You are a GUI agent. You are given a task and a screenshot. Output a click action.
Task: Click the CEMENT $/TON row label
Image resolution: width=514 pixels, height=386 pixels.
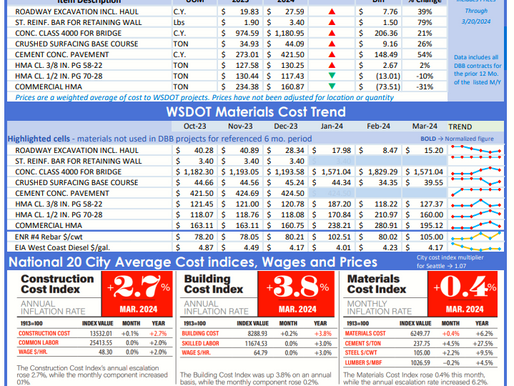coord(363,344)
